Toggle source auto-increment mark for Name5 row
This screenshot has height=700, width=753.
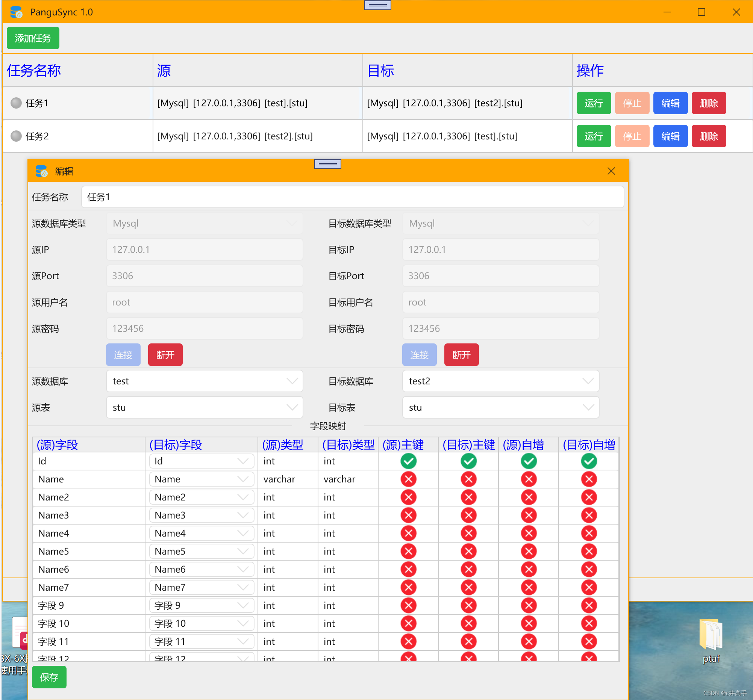(529, 551)
